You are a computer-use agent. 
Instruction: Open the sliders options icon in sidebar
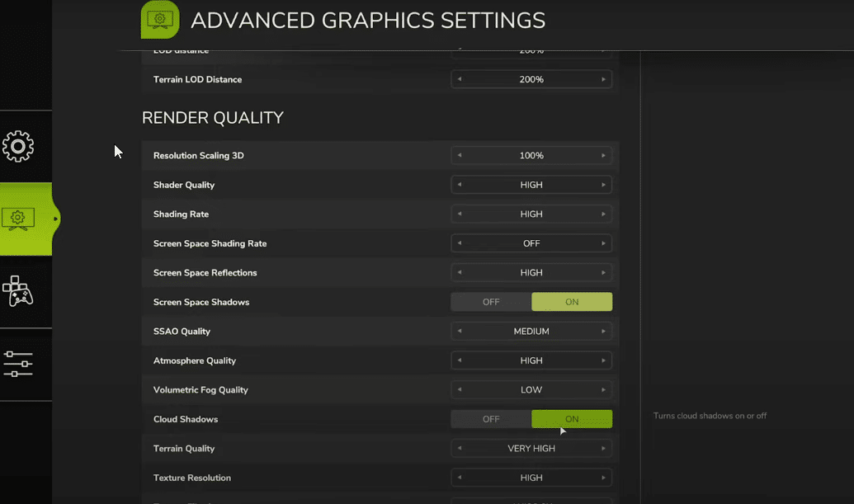tap(18, 364)
